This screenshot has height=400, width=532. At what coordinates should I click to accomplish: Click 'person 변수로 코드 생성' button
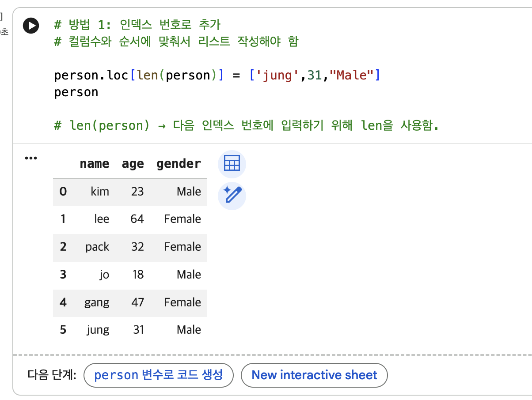click(158, 375)
